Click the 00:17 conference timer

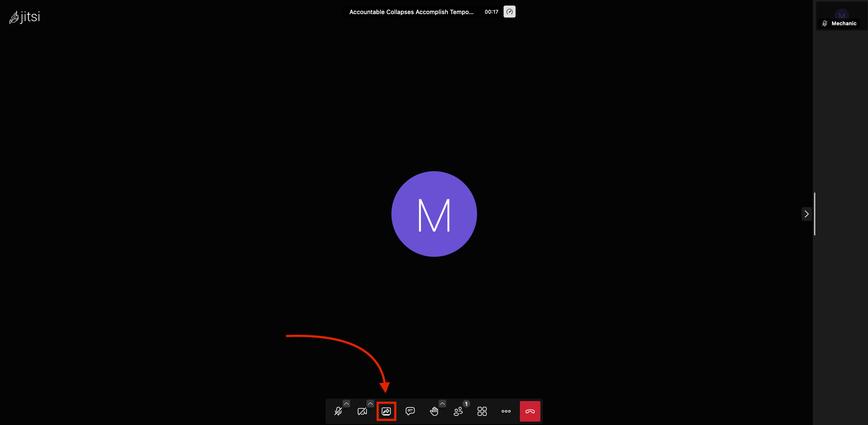pos(491,12)
